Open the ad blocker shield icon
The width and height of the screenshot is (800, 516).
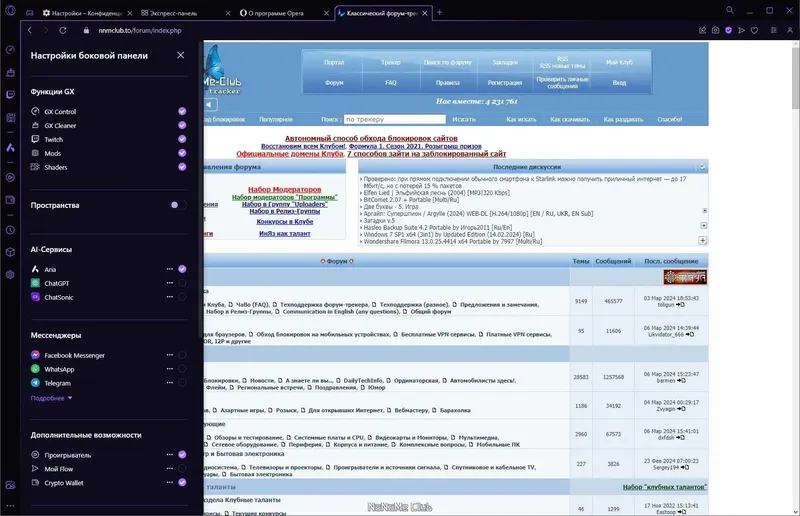pos(729,31)
